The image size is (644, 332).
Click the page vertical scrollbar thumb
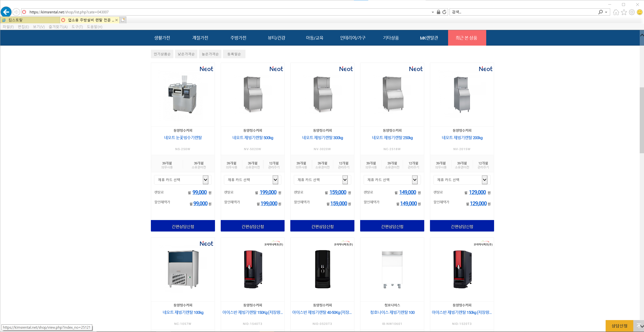642,120
